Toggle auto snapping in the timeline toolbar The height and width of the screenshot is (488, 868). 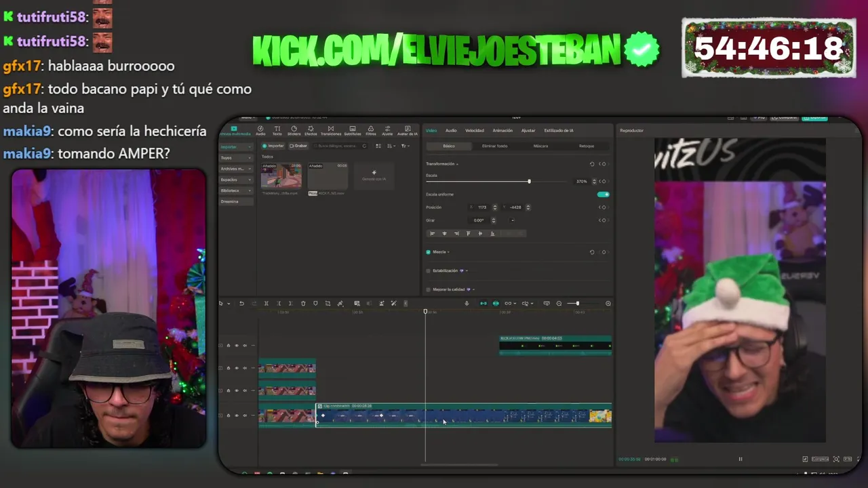click(x=496, y=304)
